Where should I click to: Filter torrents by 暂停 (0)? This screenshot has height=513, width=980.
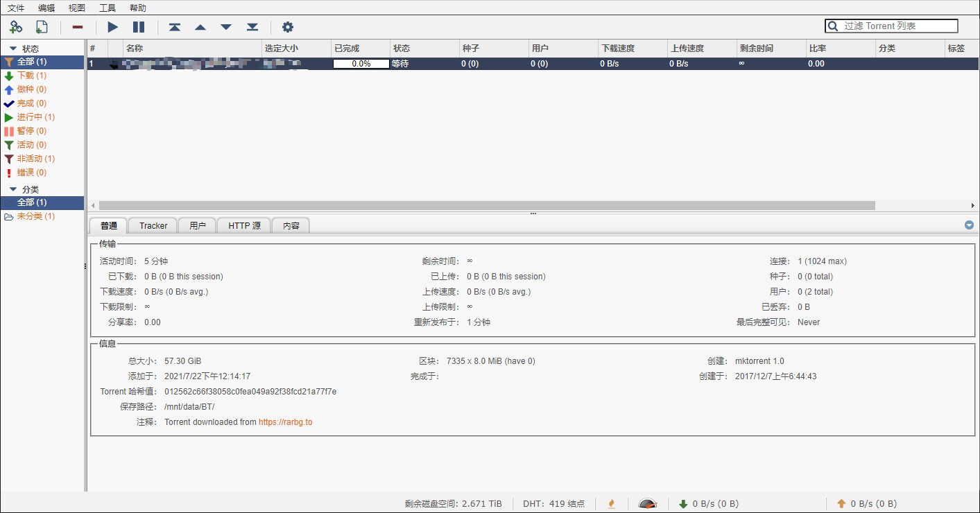pos(42,131)
